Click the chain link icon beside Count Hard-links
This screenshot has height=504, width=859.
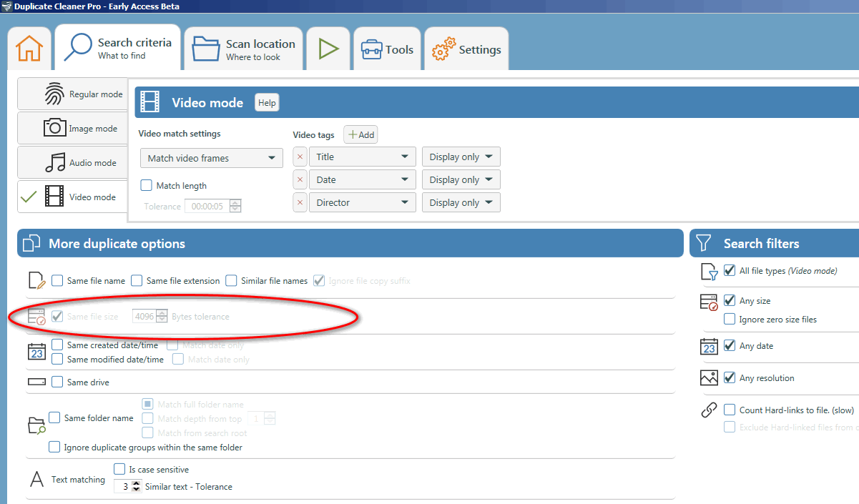pos(709,410)
